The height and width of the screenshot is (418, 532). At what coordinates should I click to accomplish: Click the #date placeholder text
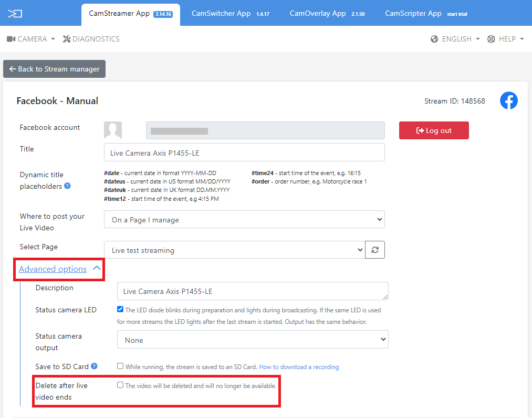(x=112, y=173)
